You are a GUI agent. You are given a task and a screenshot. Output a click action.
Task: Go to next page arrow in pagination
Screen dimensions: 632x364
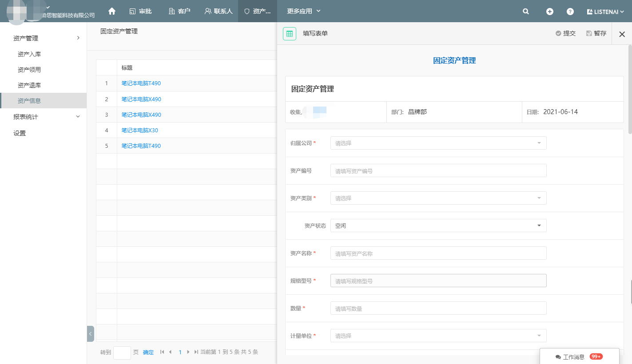point(188,352)
